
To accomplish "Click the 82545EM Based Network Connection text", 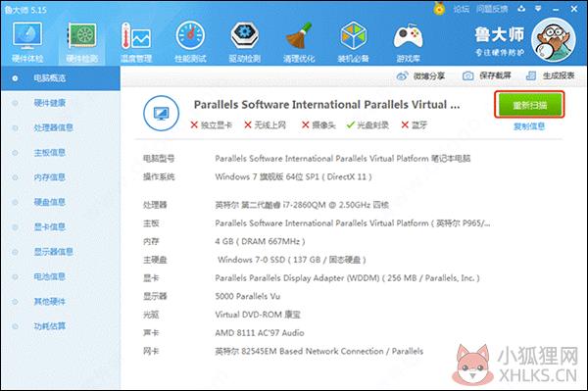I will pos(319,351).
